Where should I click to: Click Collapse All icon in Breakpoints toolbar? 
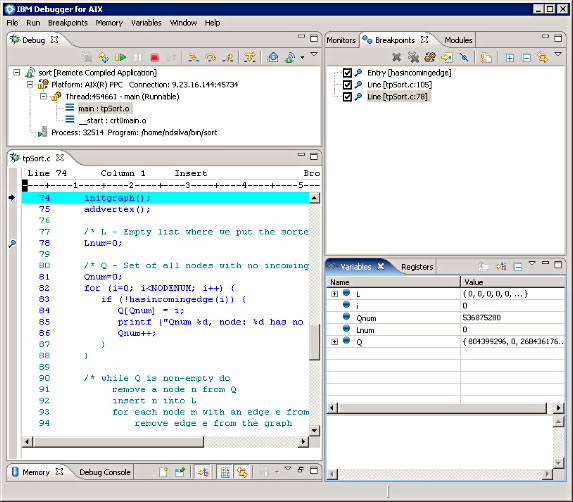526,58
